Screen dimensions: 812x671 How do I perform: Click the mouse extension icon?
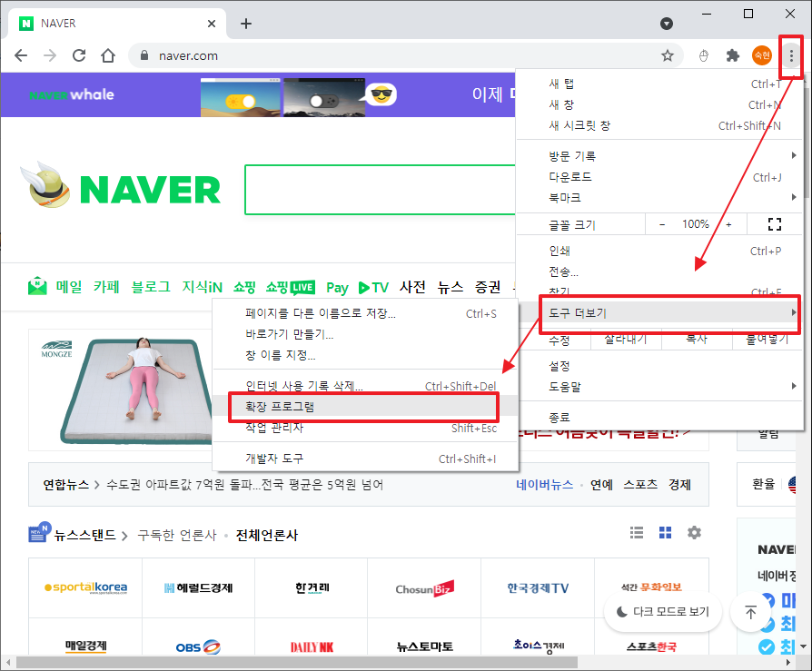pyautogui.click(x=703, y=55)
